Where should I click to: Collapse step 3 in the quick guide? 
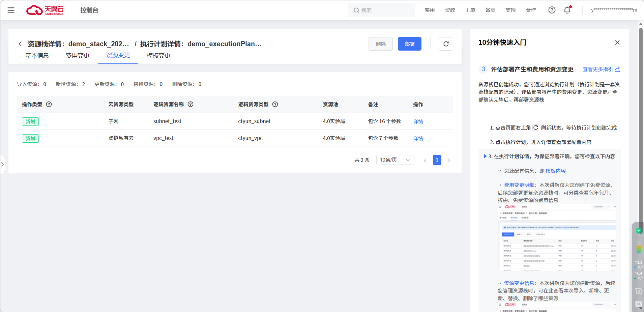[485, 157]
